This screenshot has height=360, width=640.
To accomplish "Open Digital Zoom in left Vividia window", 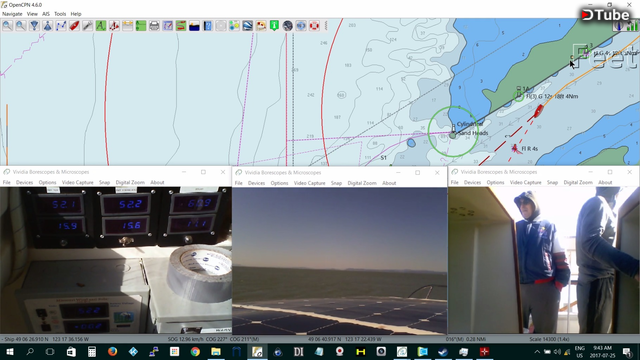I will [130, 182].
